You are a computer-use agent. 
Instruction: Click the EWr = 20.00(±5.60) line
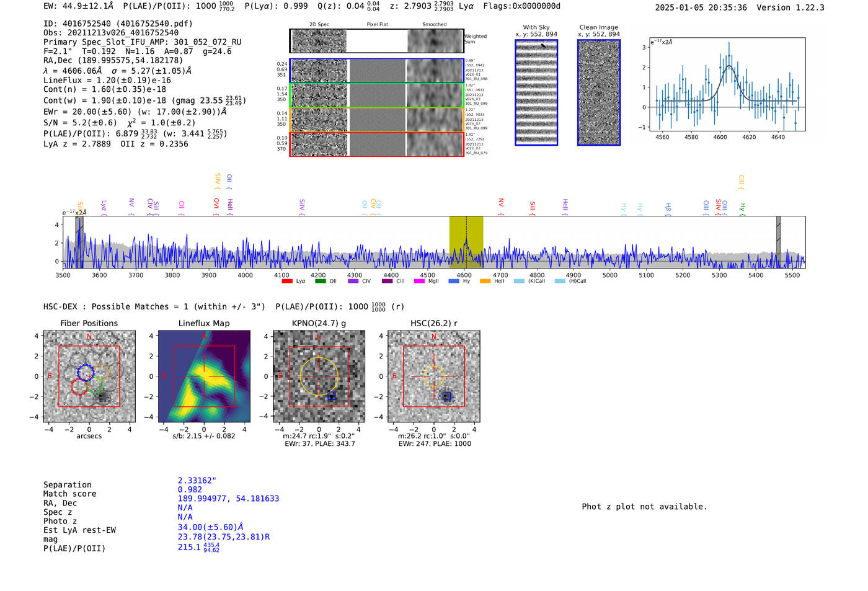(x=135, y=112)
